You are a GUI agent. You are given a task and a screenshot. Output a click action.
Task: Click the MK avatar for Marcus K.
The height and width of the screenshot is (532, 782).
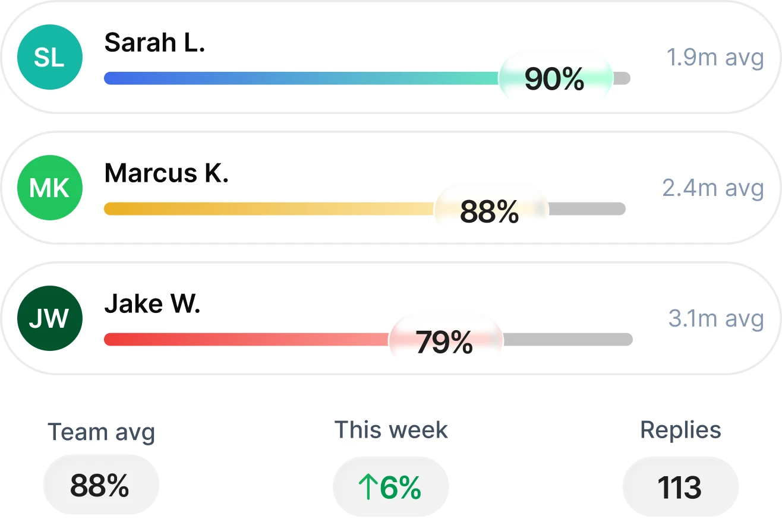(50, 188)
